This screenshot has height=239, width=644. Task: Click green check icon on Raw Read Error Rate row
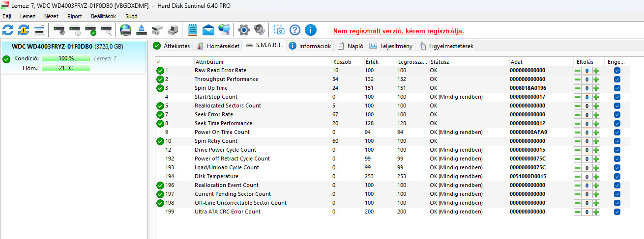160,71
